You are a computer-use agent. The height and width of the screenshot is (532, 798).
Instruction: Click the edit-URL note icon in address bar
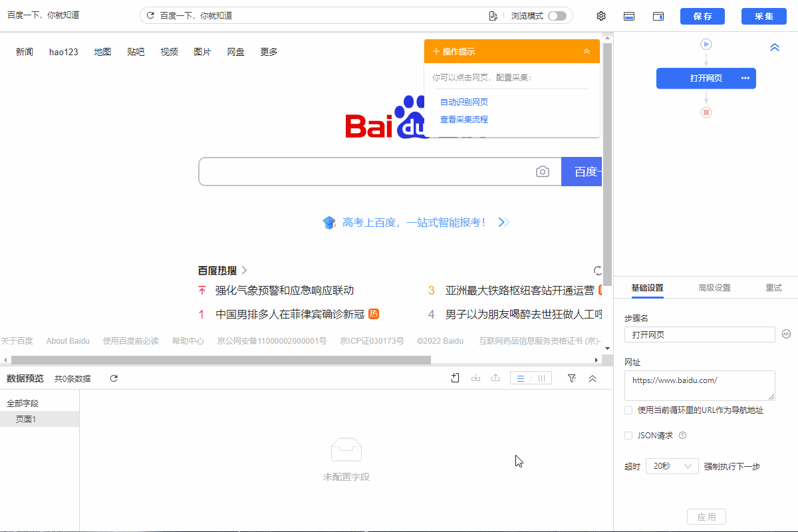(x=493, y=16)
